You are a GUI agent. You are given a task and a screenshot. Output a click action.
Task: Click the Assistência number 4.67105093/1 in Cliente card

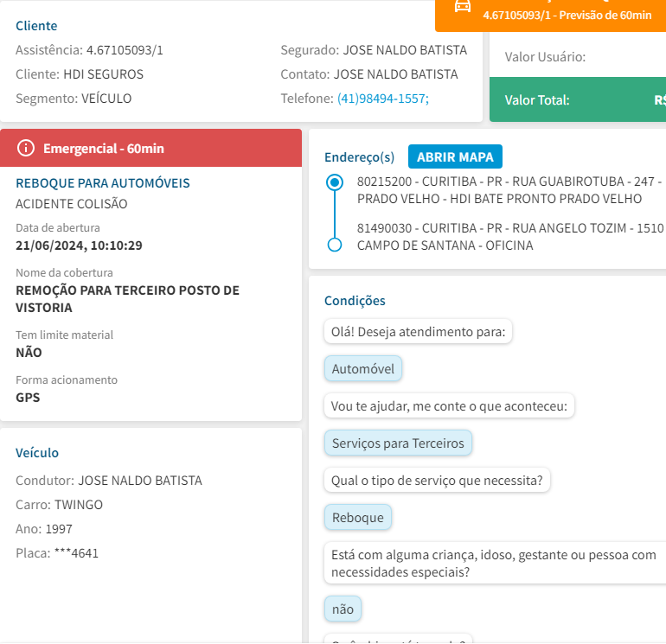pyautogui.click(x=125, y=50)
